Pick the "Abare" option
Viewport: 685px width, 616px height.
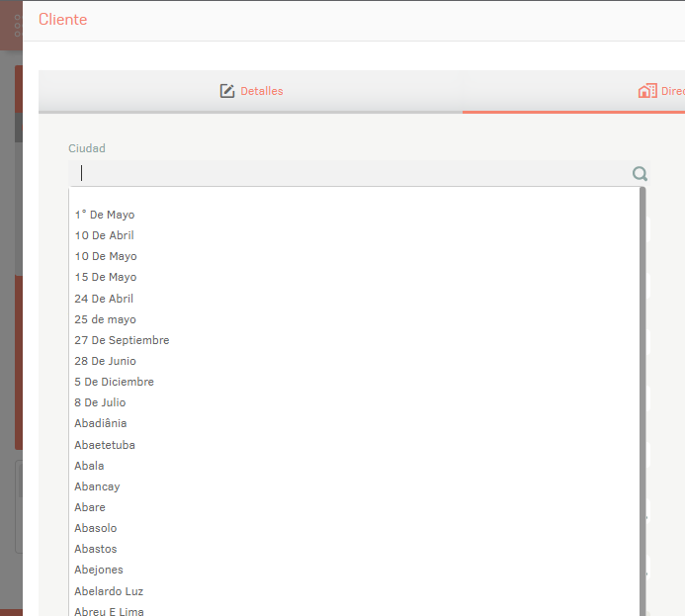[354, 507]
